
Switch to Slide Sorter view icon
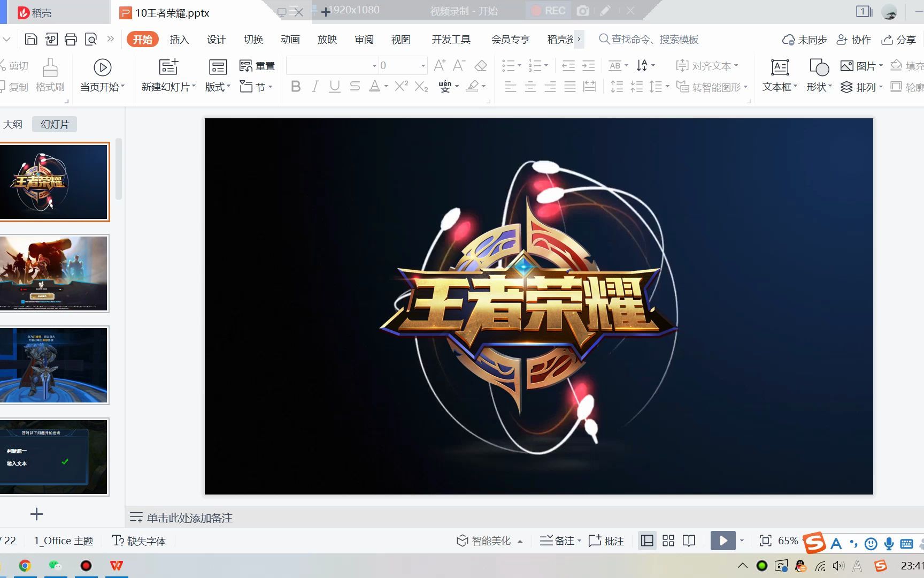coord(668,541)
